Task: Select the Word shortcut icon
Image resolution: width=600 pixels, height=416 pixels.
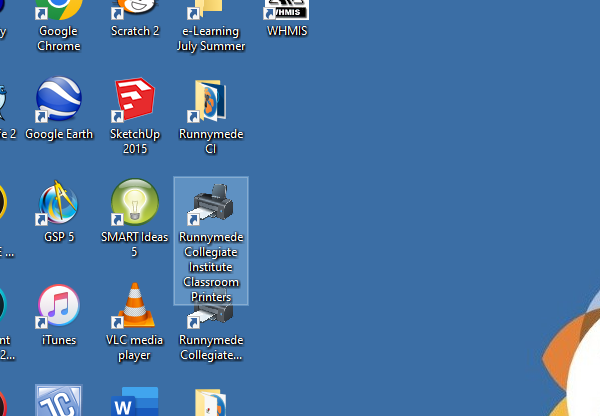Action: tap(135, 402)
